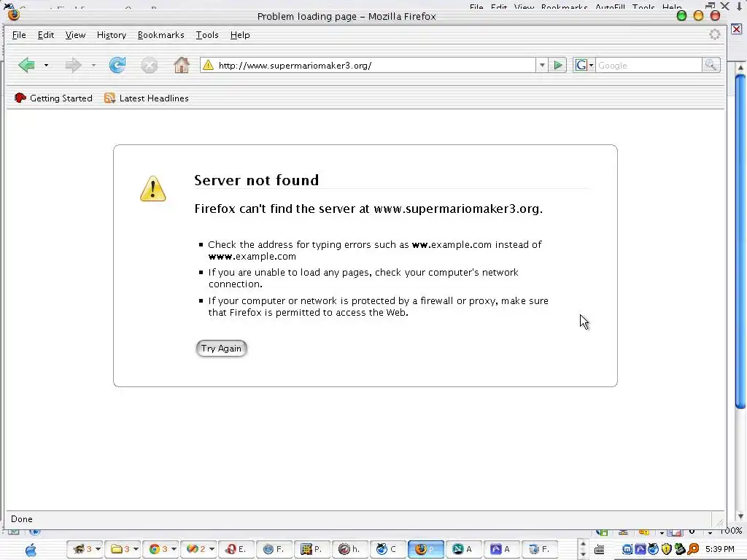Viewport: 747px width, 560px height.
Task: Open the Latest Headlines feed bookmark
Action: click(x=146, y=98)
